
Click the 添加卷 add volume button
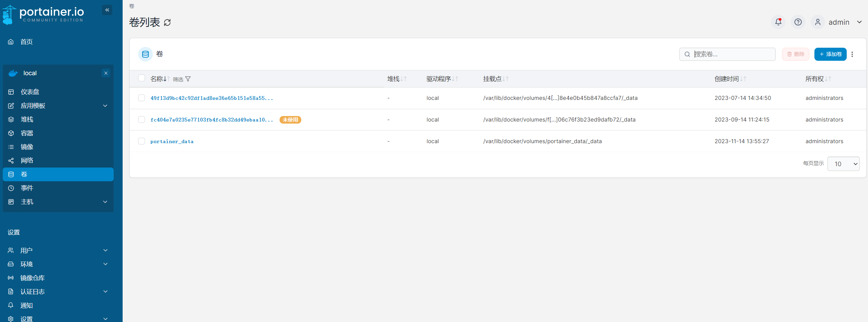tap(831, 54)
